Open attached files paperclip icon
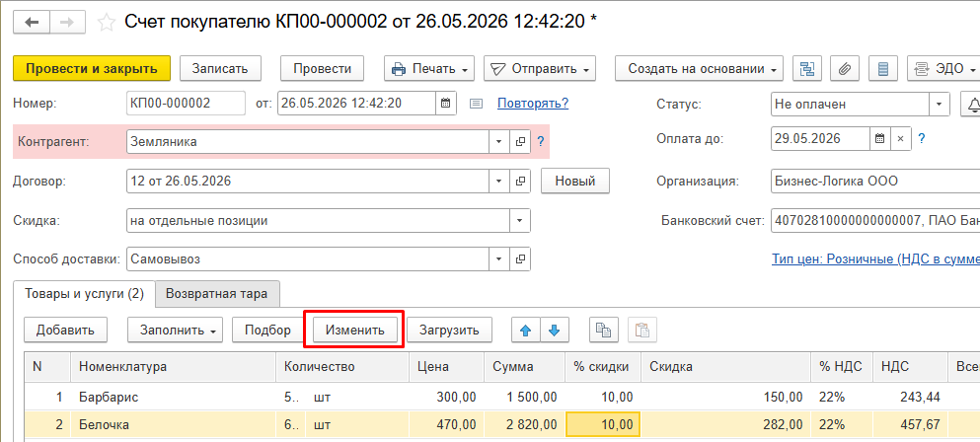Screen dimensions: 980x442 pos(845,69)
